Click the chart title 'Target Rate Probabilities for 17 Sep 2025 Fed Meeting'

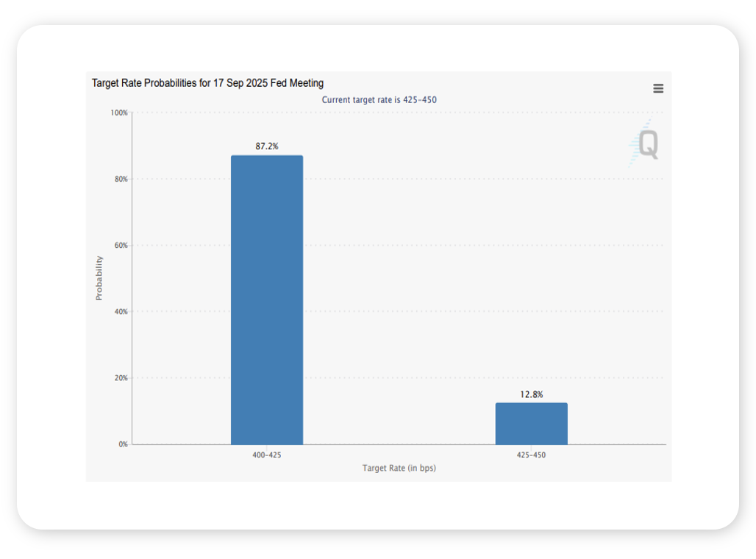(x=208, y=83)
